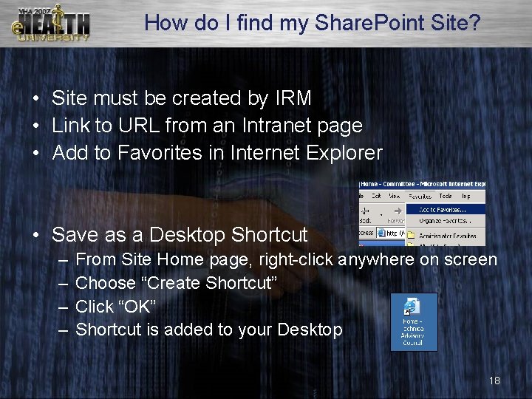This screenshot has width=532, height=399.
Task: Click 'Link to URL from an Intranet page' text
Action: click(208, 125)
